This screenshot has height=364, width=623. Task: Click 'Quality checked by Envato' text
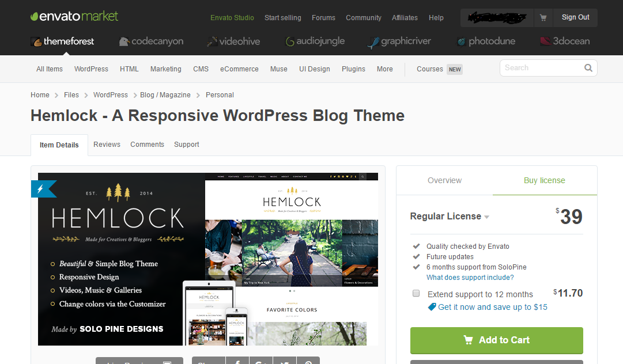click(467, 247)
